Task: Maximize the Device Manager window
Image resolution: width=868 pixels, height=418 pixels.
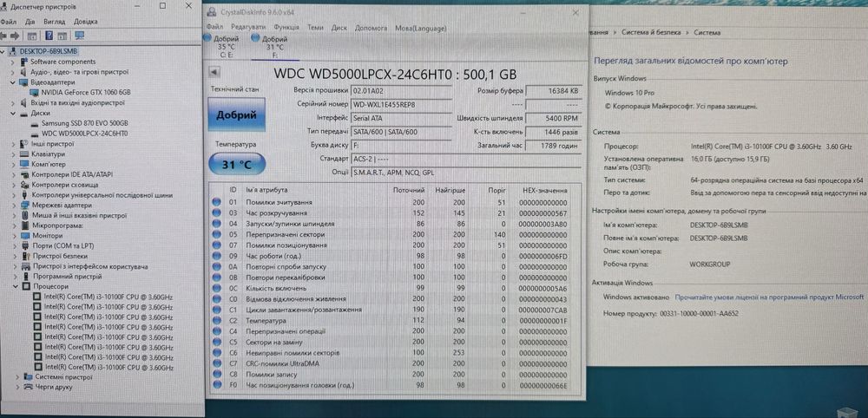Action: click(163, 6)
